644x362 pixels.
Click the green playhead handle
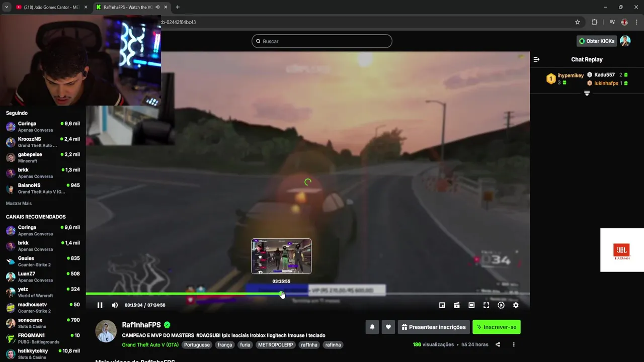point(281,294)
